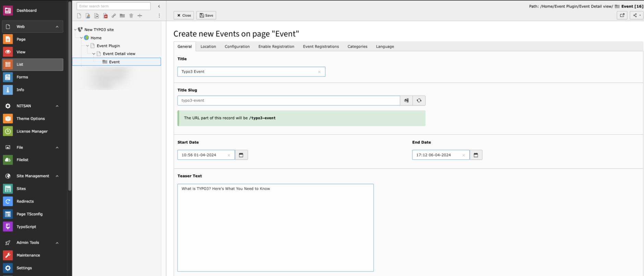
Task: Switch to the Categories tab
Action: pyautogui.click(x=357, y=47)
